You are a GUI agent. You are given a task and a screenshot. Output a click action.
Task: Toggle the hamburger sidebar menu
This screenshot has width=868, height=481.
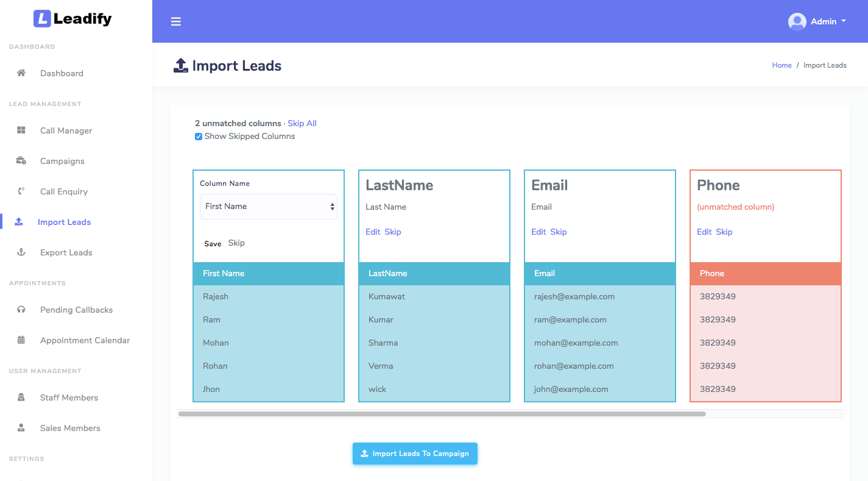pyautogui.click(x=176, y=21)
